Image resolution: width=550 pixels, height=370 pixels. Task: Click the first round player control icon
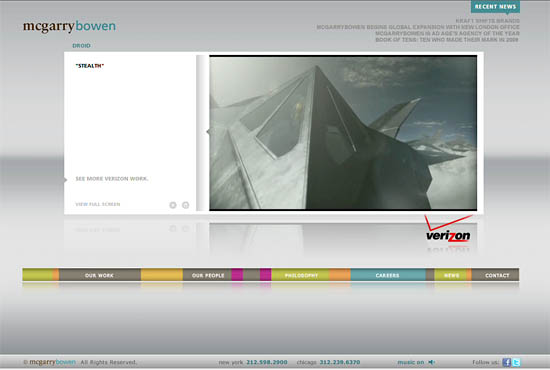click(173, 205)
